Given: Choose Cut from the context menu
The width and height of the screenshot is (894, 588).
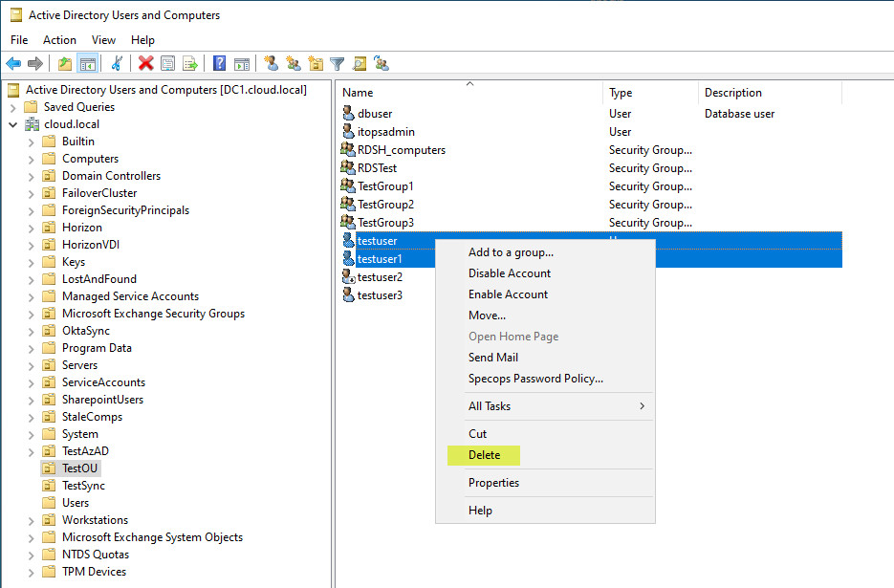Looking at the screenshot, I should [x=477, y=434].
